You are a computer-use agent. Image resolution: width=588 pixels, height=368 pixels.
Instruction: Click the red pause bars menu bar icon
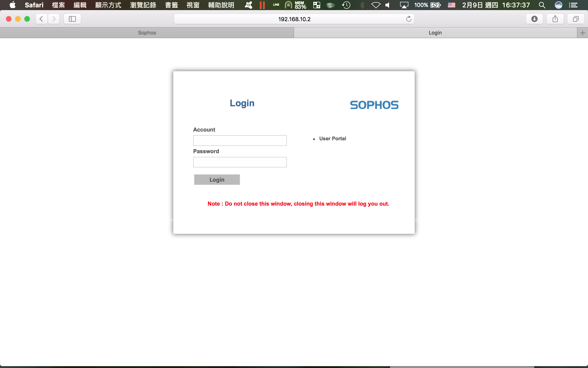[x=262, y=5]
